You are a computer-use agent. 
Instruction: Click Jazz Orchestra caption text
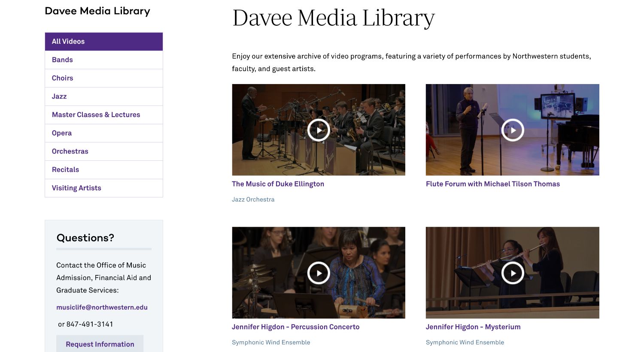[253, 199]
